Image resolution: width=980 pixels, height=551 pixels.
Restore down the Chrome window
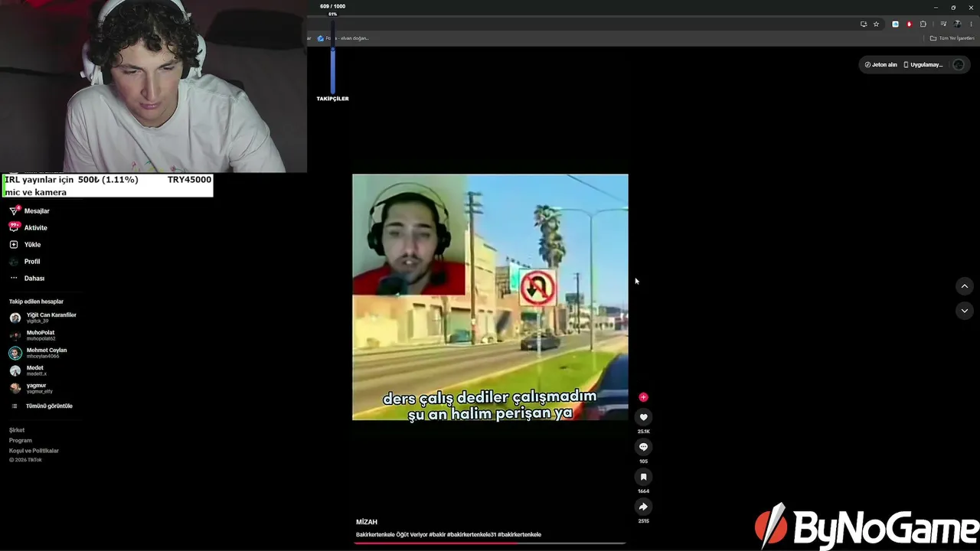953,7
